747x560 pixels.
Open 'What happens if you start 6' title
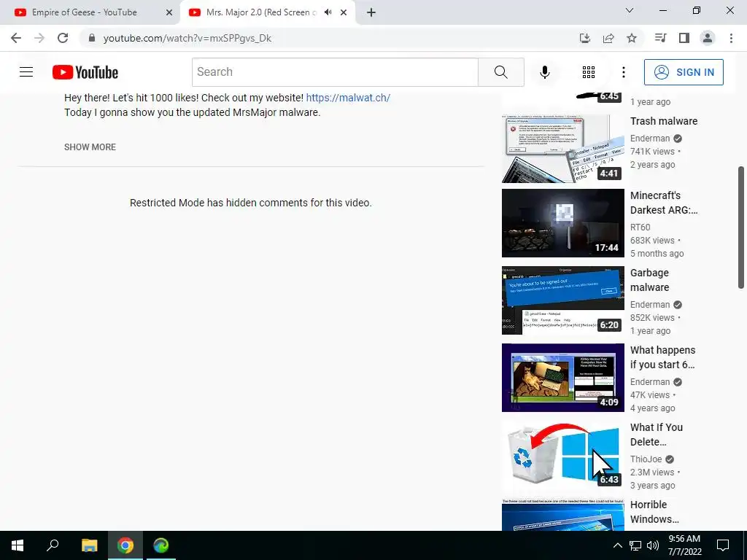click(x=662, y=357)
